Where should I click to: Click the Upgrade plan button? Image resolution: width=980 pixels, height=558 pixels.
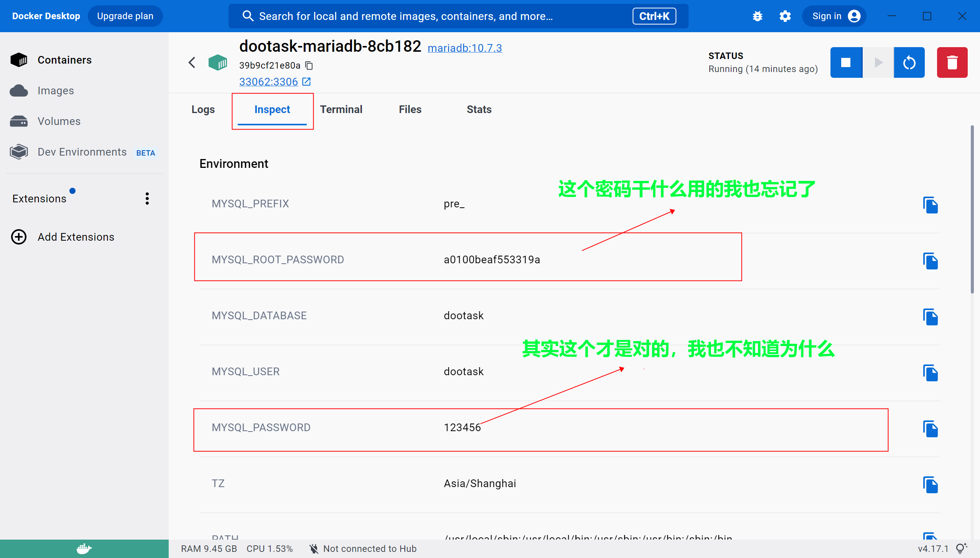125,16
